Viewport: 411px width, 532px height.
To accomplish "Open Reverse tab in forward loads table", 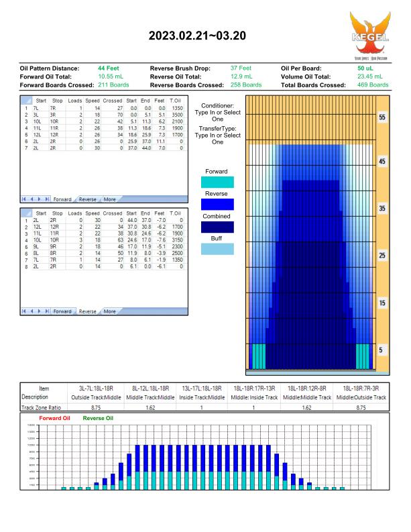I will click(87, 199).
